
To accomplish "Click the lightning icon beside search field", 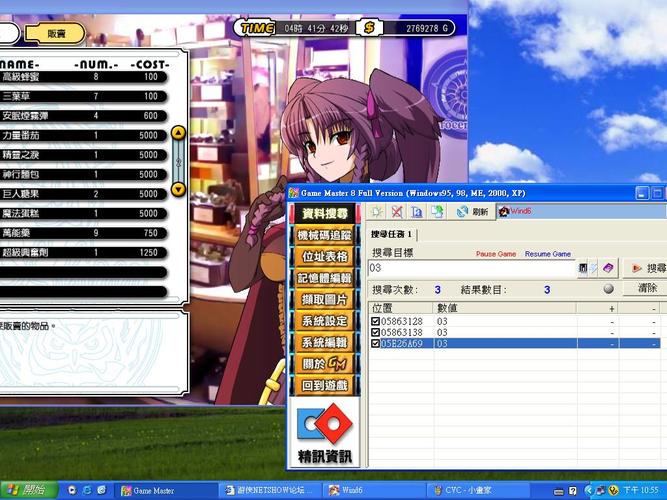I will pos(593,268).
